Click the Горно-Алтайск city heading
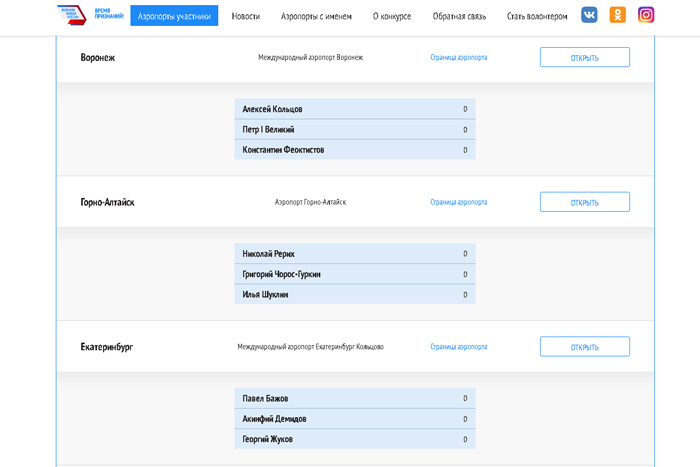Image resolution: width=700 pixels, height=467 pixels. click(x=107, y=202)
